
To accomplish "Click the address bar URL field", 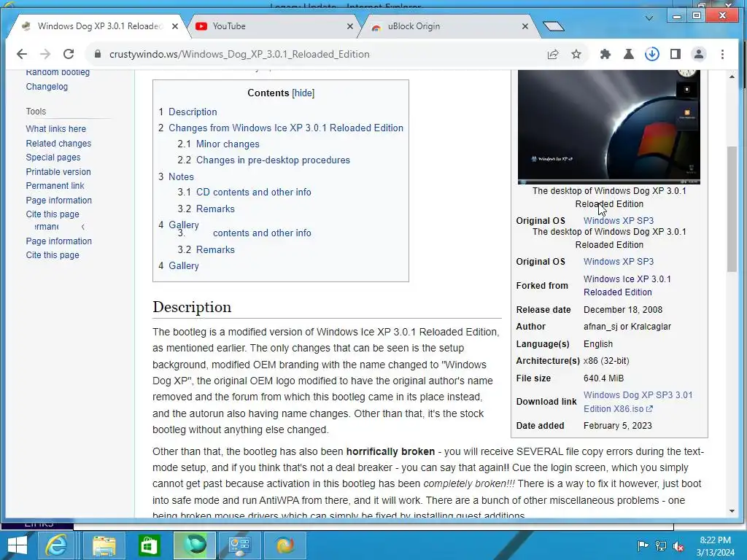I will [x=314, y=54].
